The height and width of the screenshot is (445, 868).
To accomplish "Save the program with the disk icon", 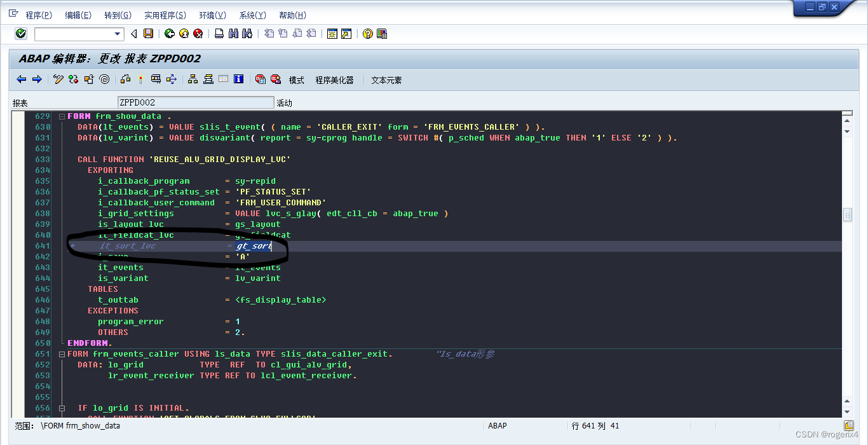I will [149, 33].
